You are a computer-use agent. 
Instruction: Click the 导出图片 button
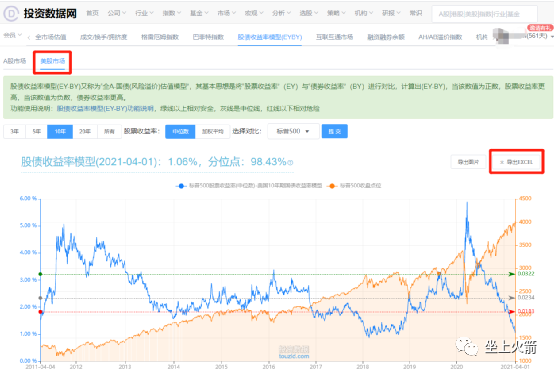click(x=468, y=162)
